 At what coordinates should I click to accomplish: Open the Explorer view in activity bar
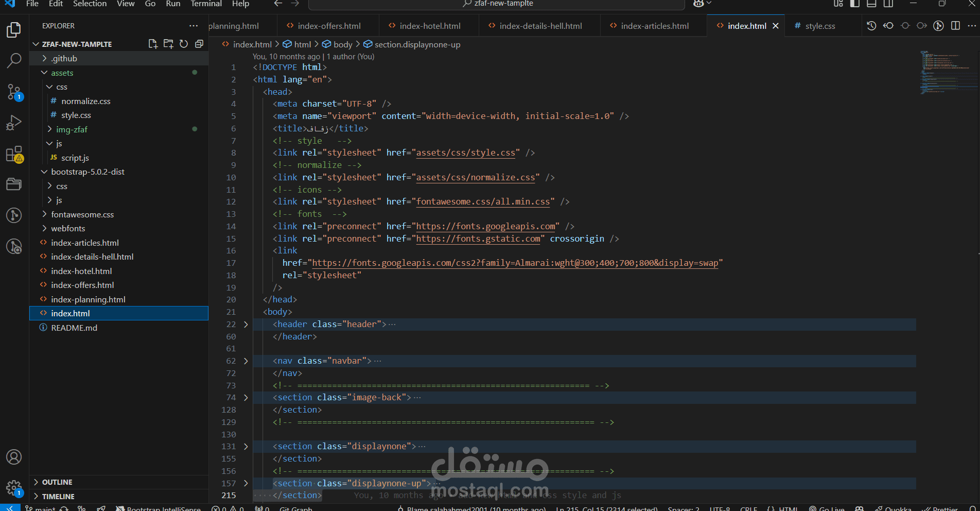click(14, 30)
